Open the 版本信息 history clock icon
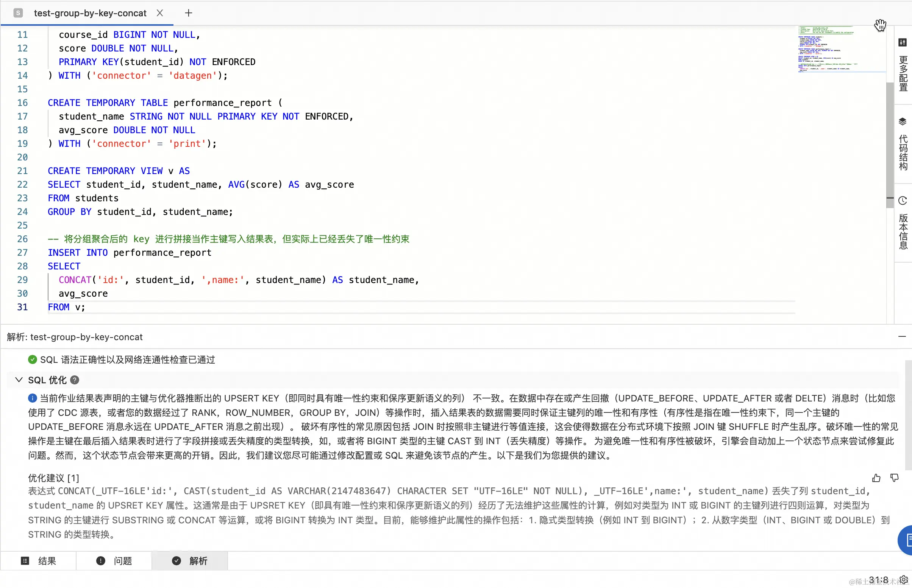This screenshot has width=912, height=588. (903, 201)
